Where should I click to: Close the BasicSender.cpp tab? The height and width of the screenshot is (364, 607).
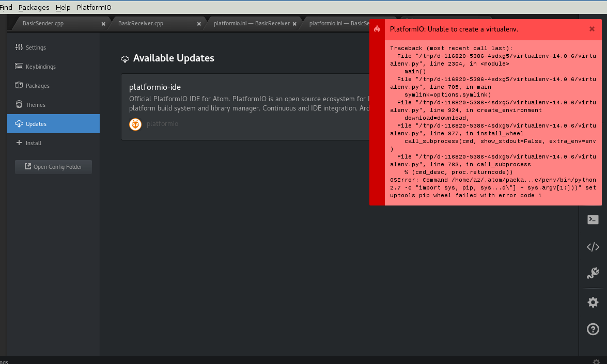click(103, 24)
